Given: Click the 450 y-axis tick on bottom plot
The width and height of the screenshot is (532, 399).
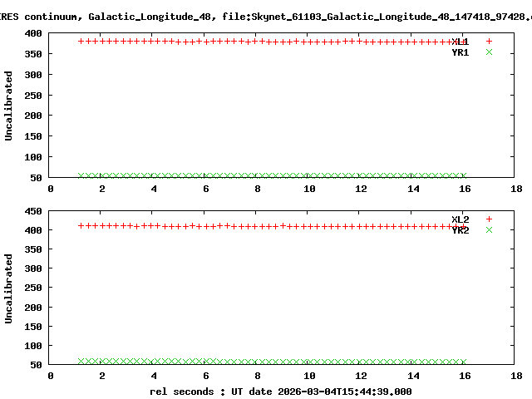Looking at the screenshot, I should tap(34, 211).
